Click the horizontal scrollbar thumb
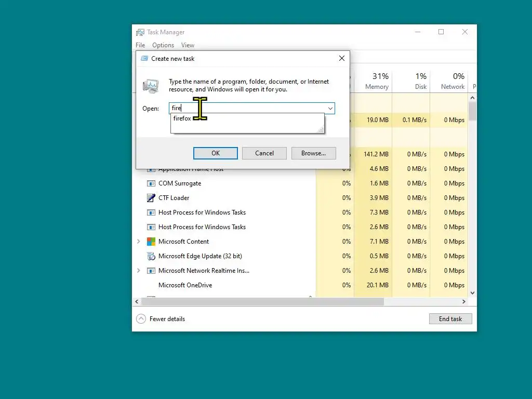The width and height of the screenshot is (532, 399). pyautogui.click(x=262, y=302)
